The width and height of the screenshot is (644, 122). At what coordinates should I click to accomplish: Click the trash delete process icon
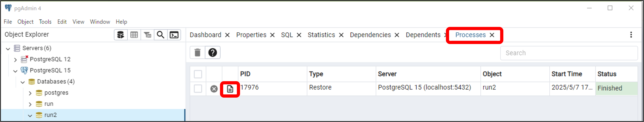click(197, 52)
